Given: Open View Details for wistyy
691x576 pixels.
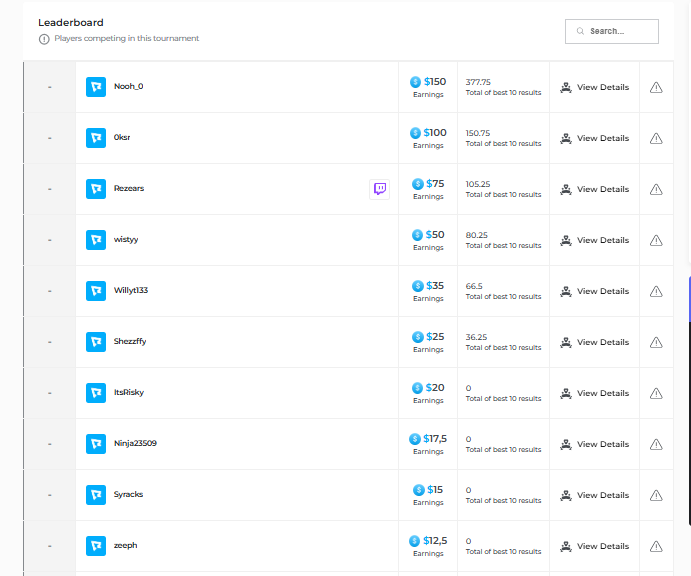Looking at the screenshot, I should [594, 240].
